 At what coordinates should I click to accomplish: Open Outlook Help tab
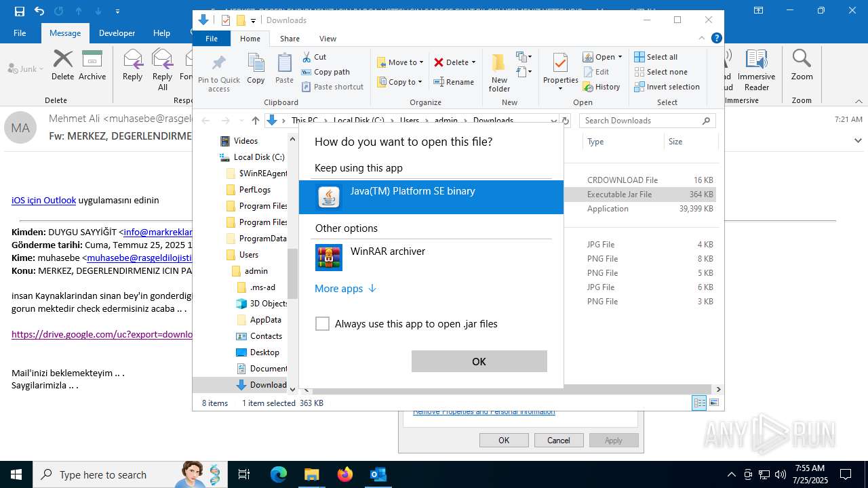pyautogui.click(x=161, y=33)
